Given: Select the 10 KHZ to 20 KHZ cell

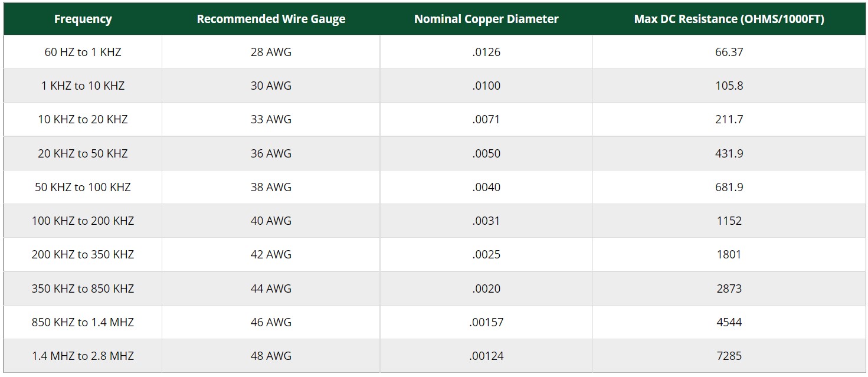Looking at the screenshot, I should (83, 119).
